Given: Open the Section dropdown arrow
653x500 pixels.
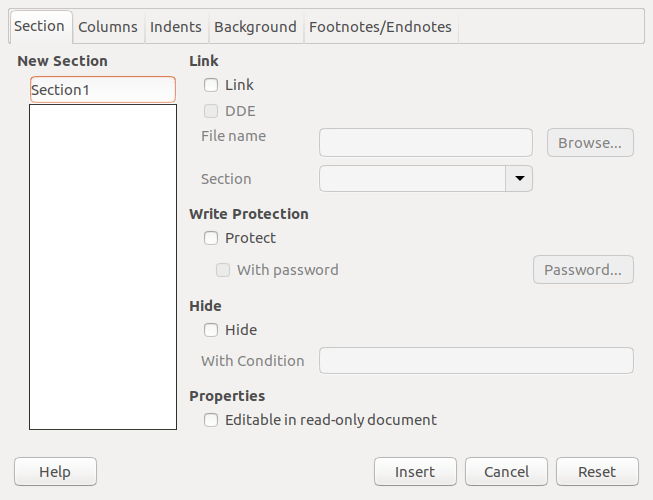Looking at the screenshot, I should coord(519,179).
